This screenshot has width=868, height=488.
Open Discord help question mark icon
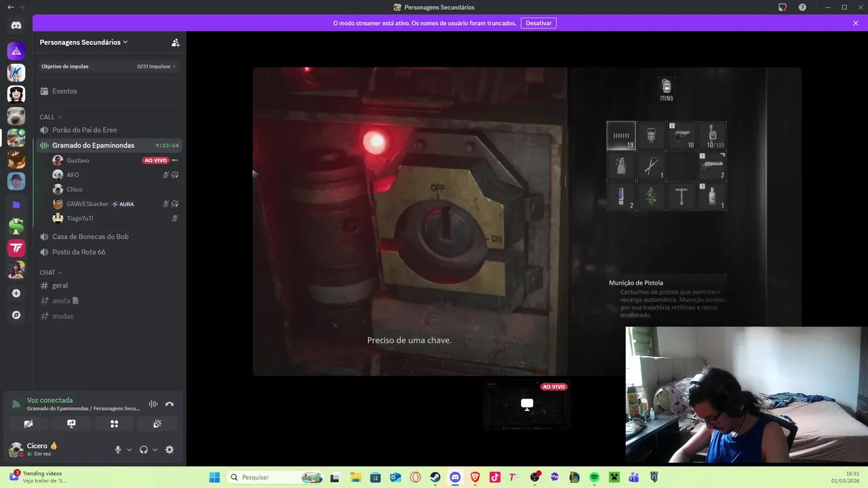(802, 7)
